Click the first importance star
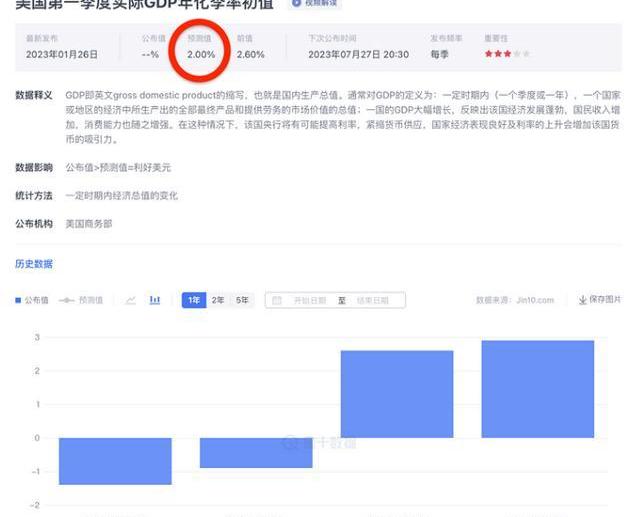 click(x=489, y=53)
